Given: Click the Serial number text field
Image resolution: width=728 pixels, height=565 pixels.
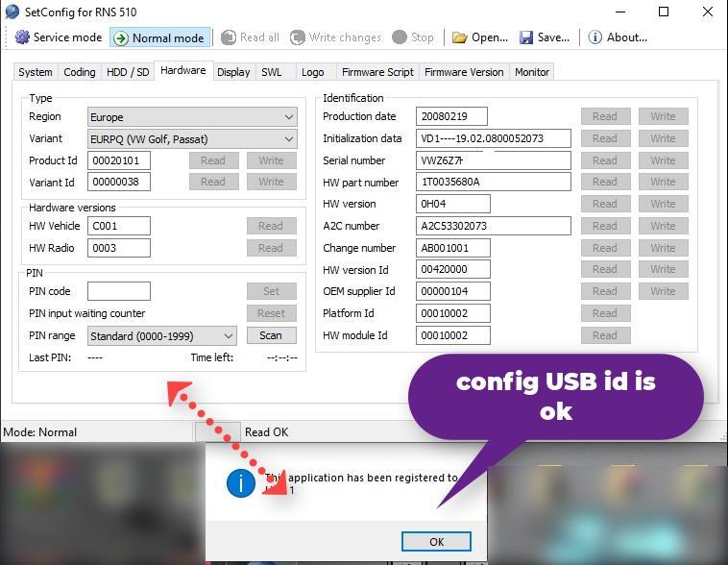Looking at the screenshot, I should coord(494,160).
